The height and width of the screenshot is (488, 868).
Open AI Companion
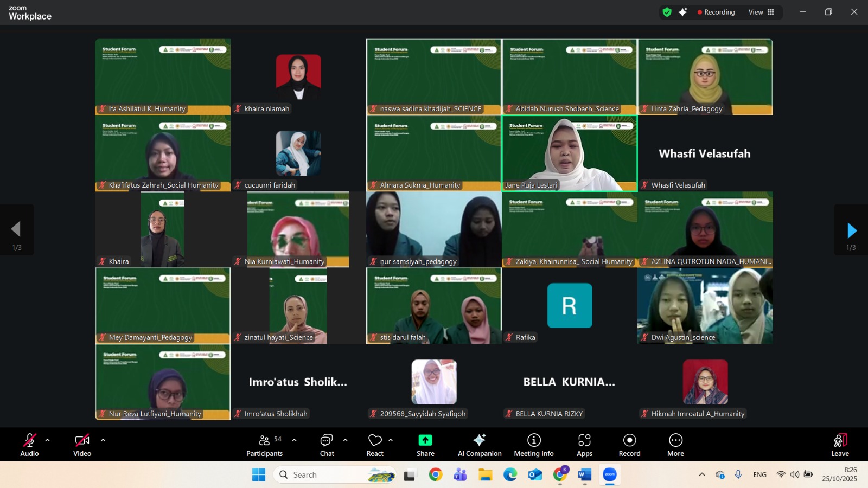(480, 445)
